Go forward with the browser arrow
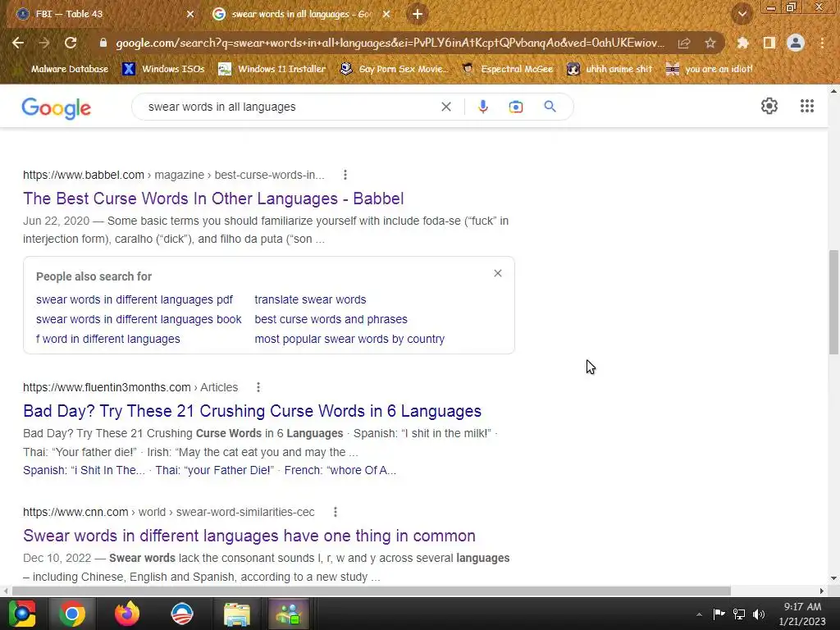840x630 pixels. (x=44, y=43)
